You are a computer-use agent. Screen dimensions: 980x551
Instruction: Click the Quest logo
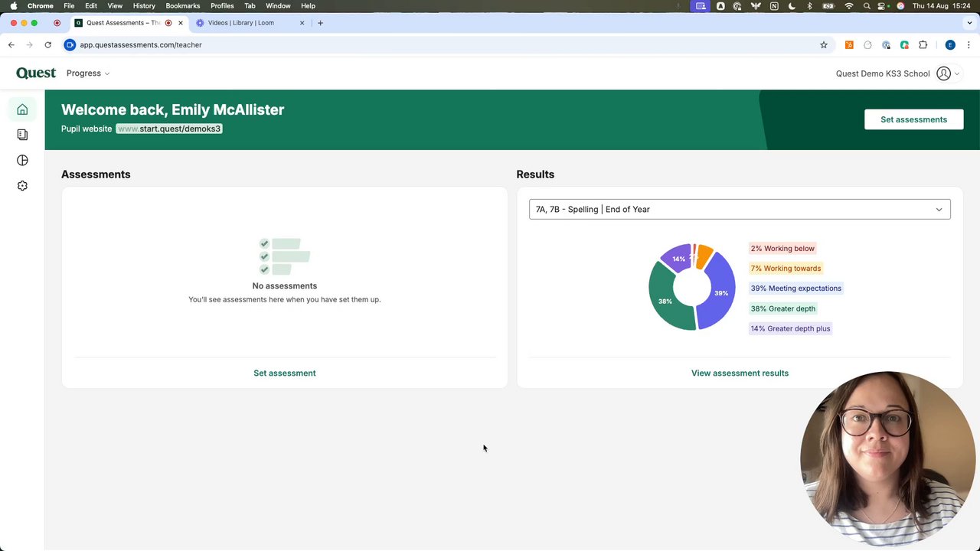36,73
